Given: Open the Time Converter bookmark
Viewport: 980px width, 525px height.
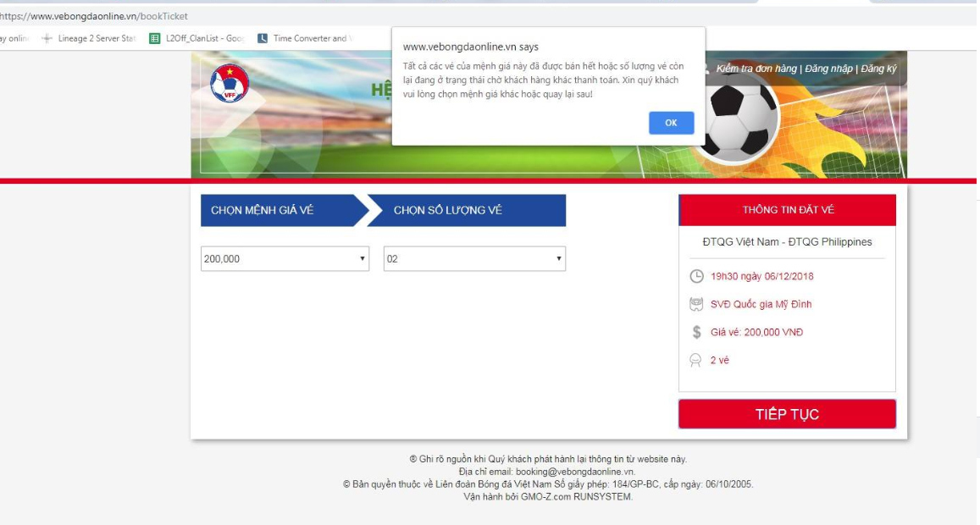Looking at the screenshot, I should 305,38.
